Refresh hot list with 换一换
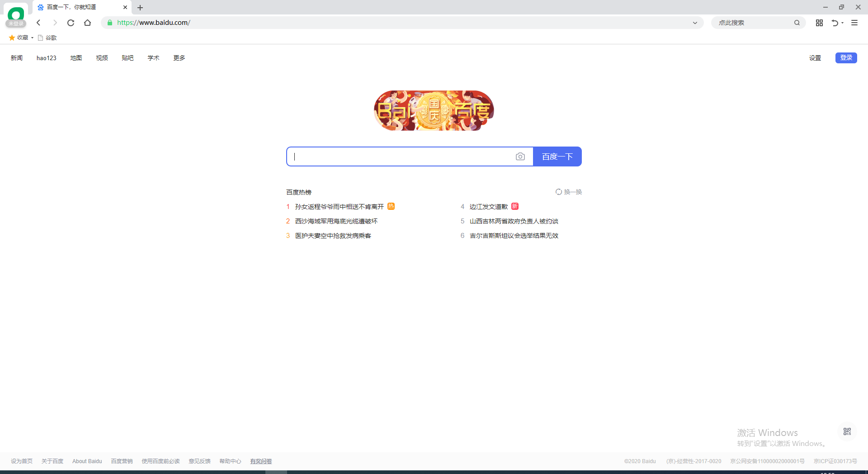The width and height of the screenshot is (868, 474). [x=569, y=192]
